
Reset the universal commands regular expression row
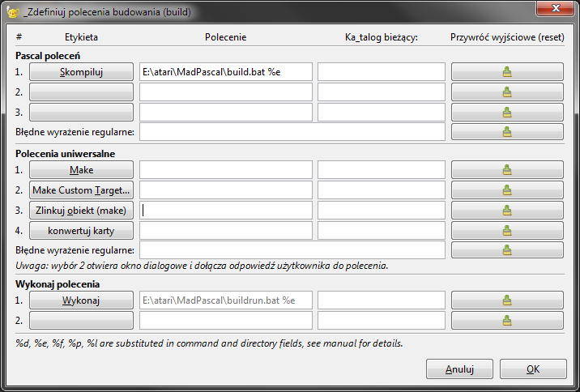[507, 250]
